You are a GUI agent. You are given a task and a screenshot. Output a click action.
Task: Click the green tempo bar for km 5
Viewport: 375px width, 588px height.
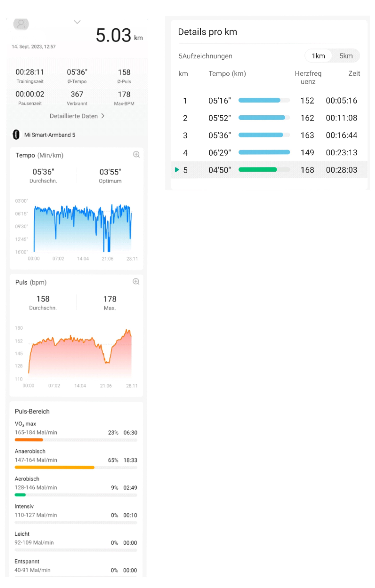pyautogui.click(x=258, y=170)
